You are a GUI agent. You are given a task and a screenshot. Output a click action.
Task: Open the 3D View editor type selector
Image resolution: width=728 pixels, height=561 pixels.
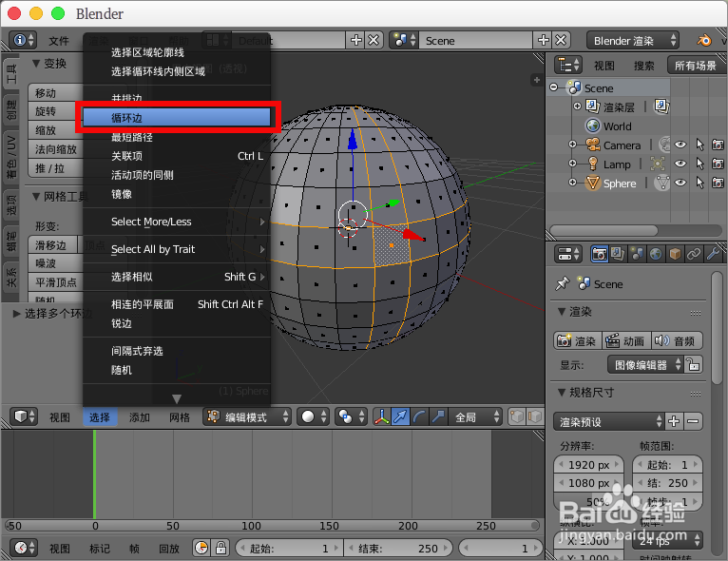[x=24, y=416]
